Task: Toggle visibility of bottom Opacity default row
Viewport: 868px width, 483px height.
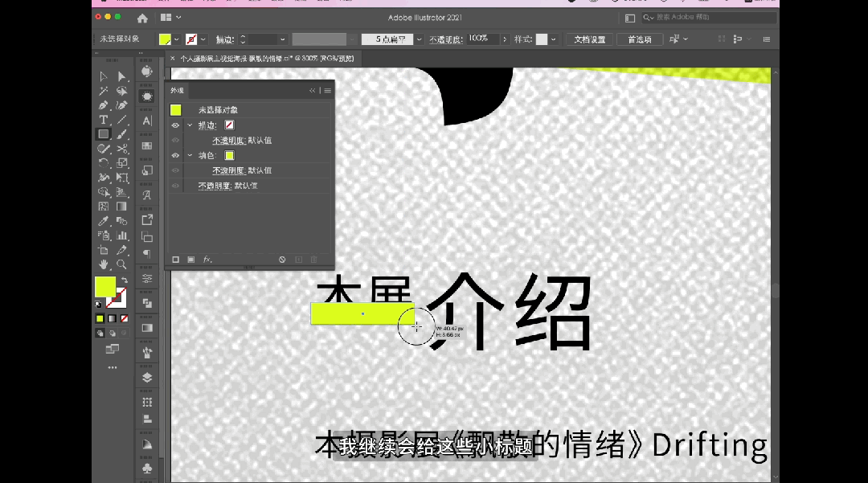Action: (x=175, y=186)
